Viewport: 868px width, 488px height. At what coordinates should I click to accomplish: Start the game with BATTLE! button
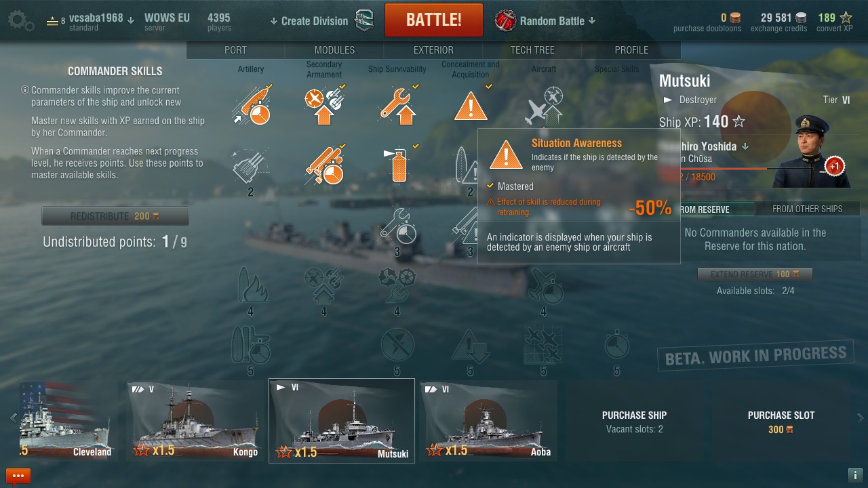pos(434,20)
